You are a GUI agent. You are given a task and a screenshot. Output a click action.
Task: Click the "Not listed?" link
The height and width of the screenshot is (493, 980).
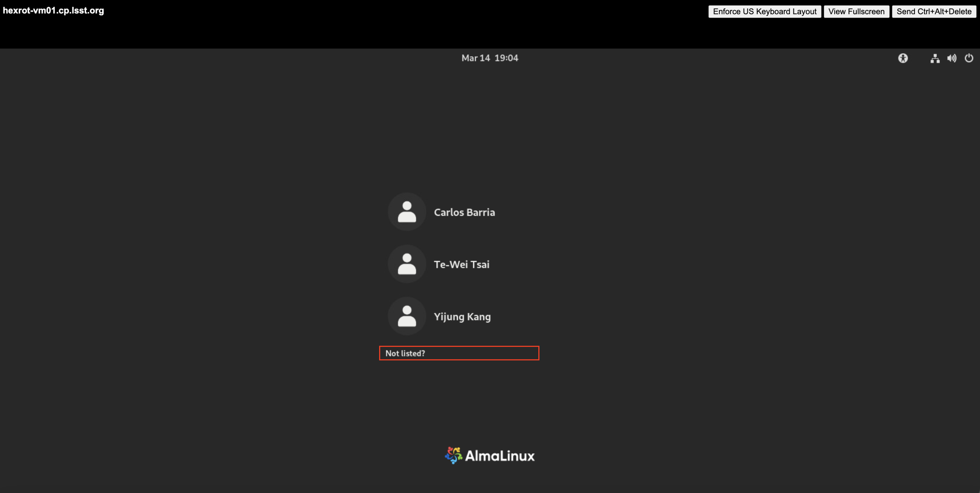click(x=405, y=353)
